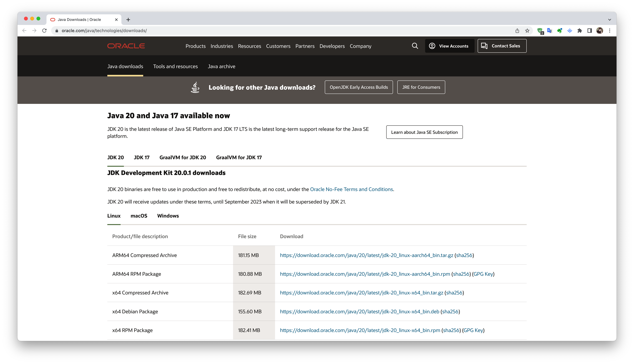The width and height of the screenshot is (634, 364).
Task: Select GraalVM for JDK 20 tab
Action: 183,157
